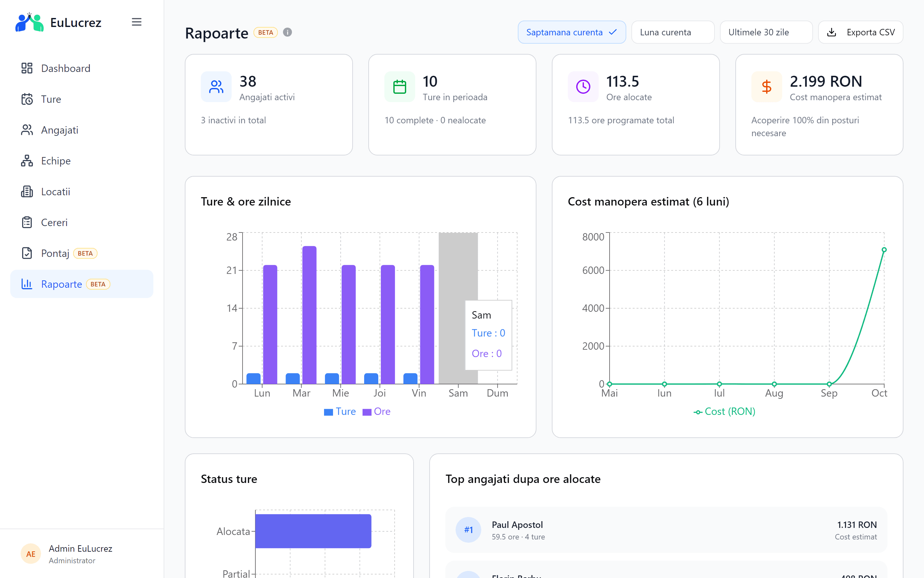
Task: Click the AE avatar of Admin EuLucrez
Action: pyautogui.click(x=31, y=554)
